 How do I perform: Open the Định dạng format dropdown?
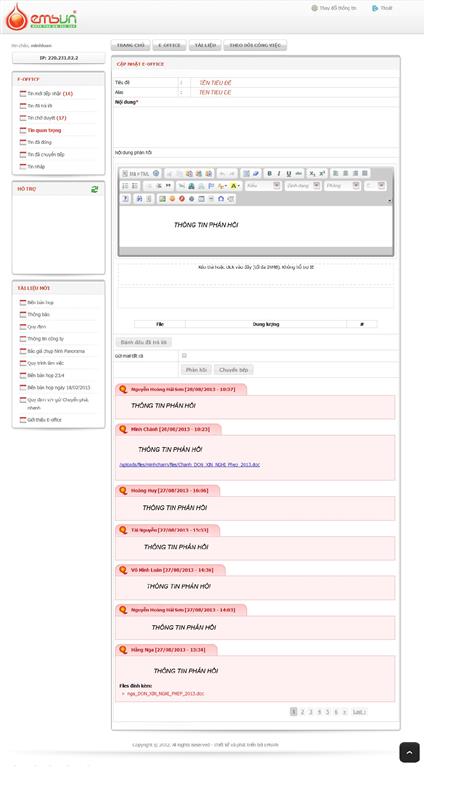[302, 186]
